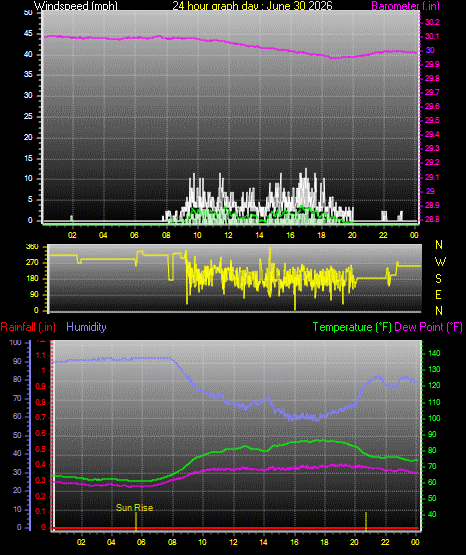Click the 30.2 barometer scale value
Viewport: 466px width, 555px height.
coord(432,22)
